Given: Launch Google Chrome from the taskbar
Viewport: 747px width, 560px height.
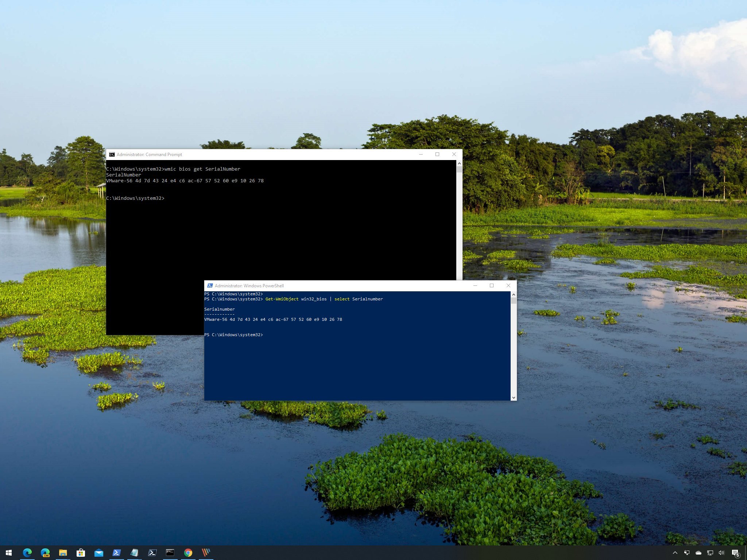Looking at the screenshot, I should 188,553.
